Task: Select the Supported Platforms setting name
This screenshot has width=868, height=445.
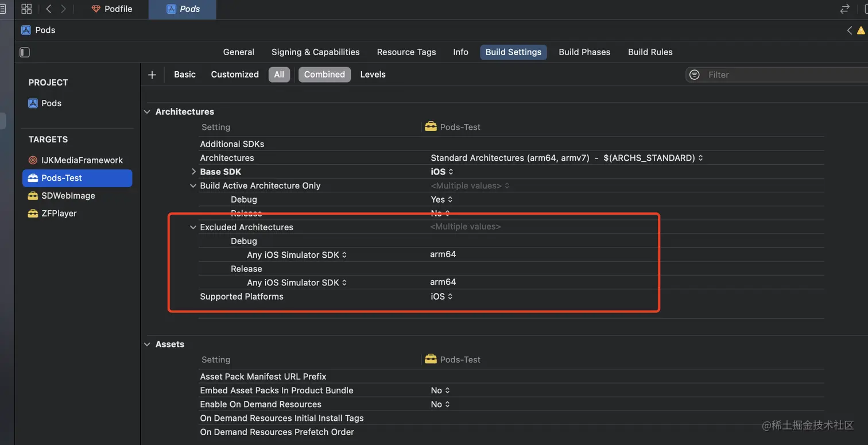Action: point(242,297)
